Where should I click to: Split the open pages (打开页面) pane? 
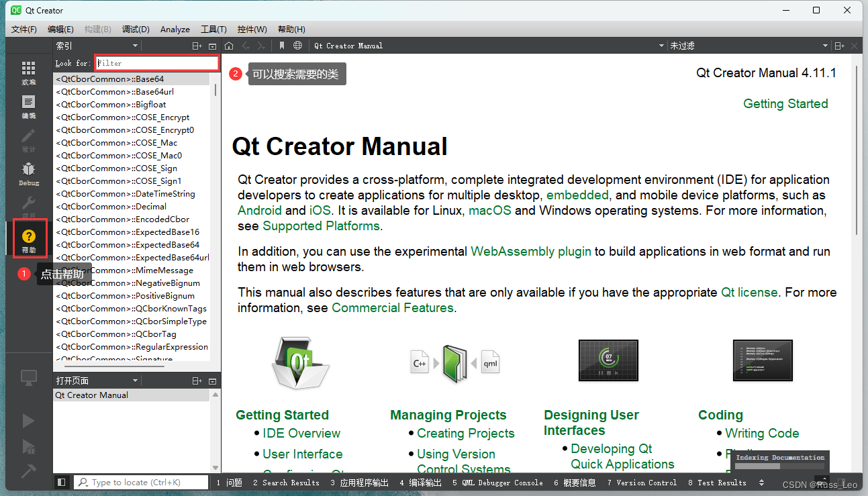point(197,381)
